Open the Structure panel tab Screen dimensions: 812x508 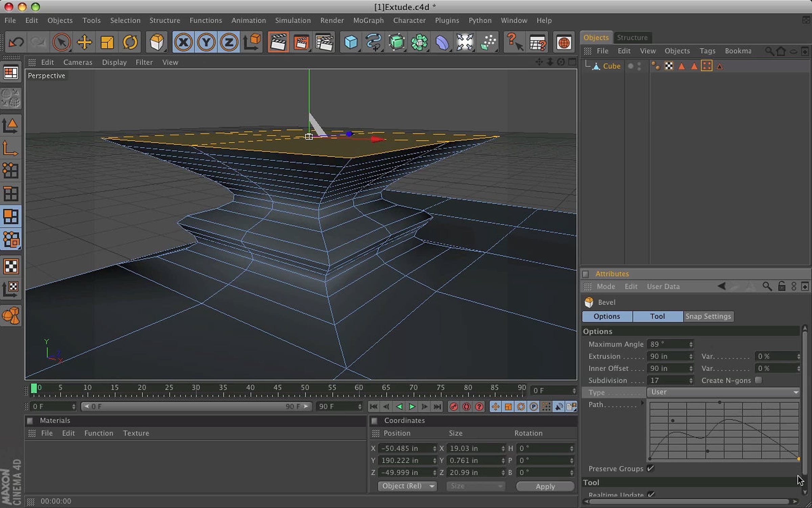click(632, 38)
